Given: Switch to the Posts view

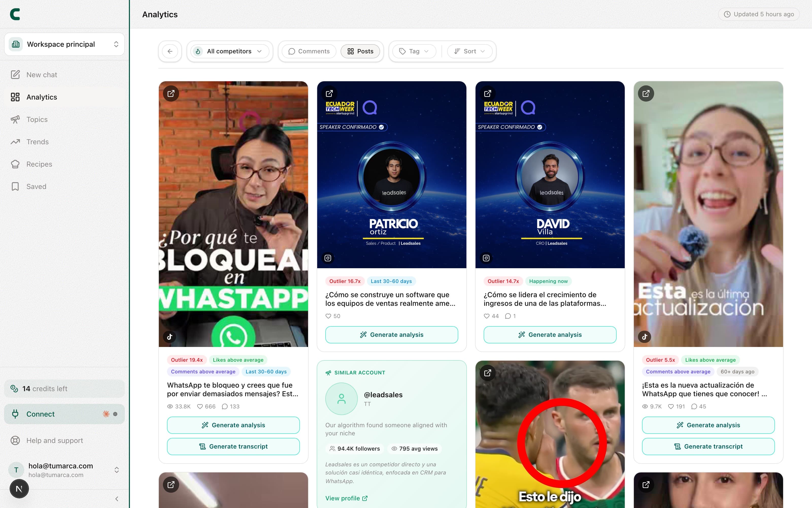Looking at the screenshot, I should click(x=360, y=51).
